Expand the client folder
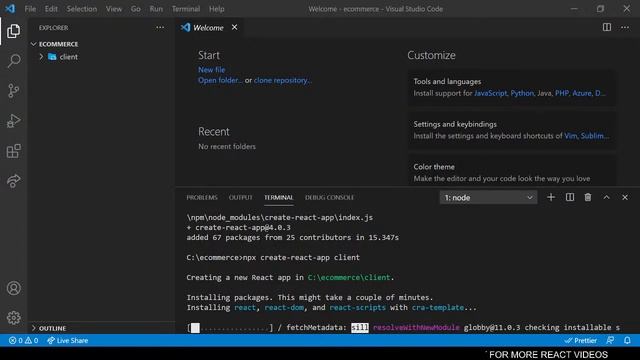 [x=41, y=57]
